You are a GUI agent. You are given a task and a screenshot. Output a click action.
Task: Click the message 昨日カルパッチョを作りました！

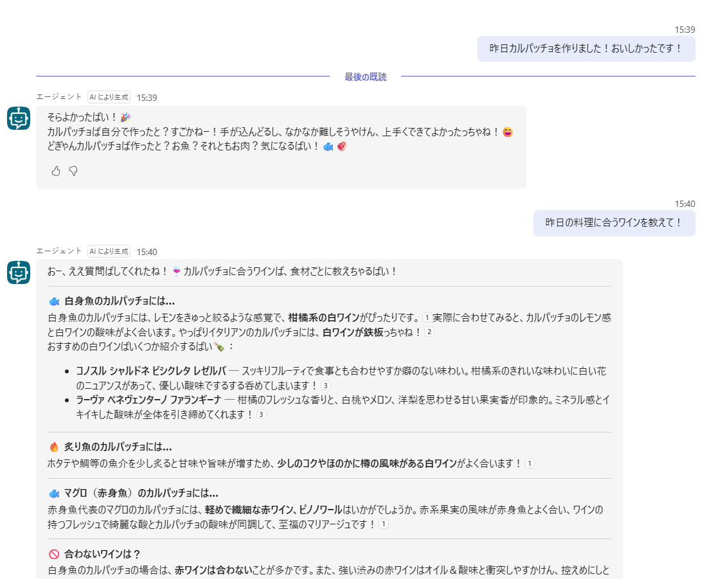point(586,49)
